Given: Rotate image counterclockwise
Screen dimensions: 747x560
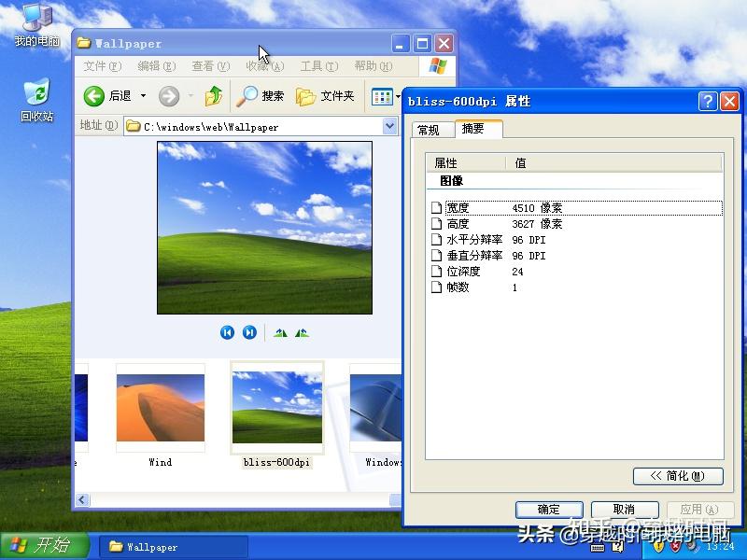Looking at the screenshot, I should point(302,333).
